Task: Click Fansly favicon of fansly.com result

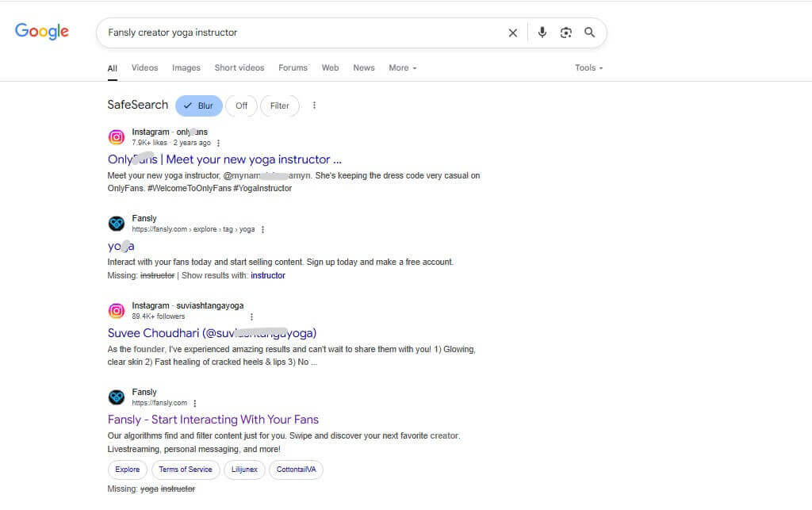Action: pyautogui.click(x=116, y=397)
